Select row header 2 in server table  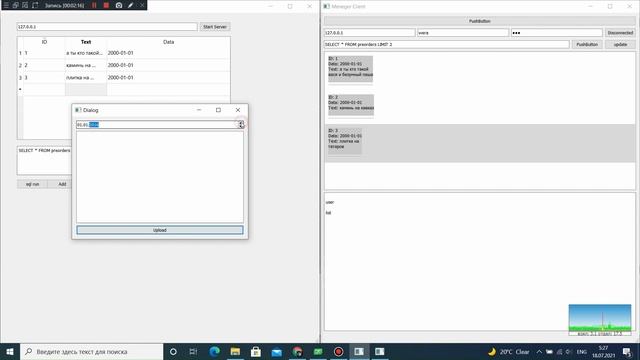(20, 65)
